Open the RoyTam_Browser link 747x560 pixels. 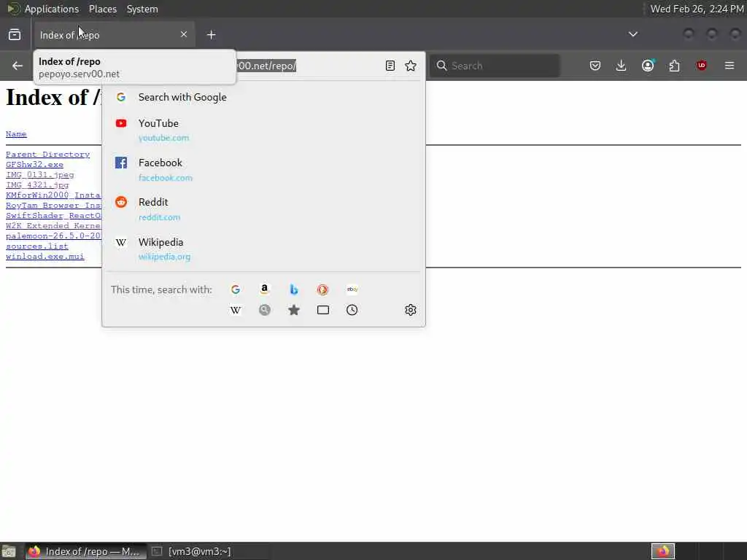53,205
